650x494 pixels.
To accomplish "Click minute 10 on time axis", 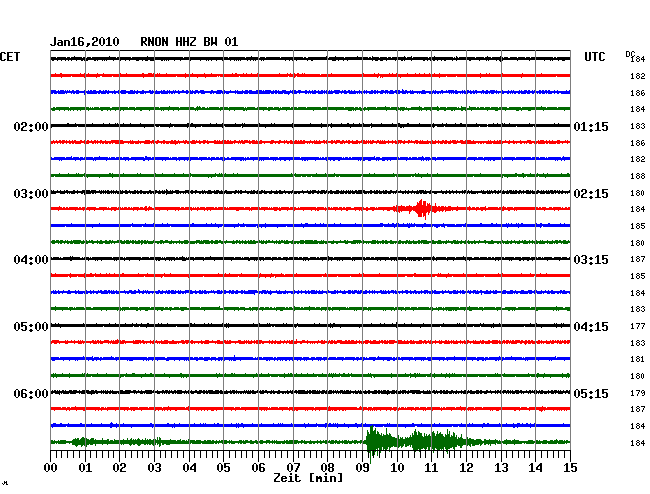I will [397, 467].
